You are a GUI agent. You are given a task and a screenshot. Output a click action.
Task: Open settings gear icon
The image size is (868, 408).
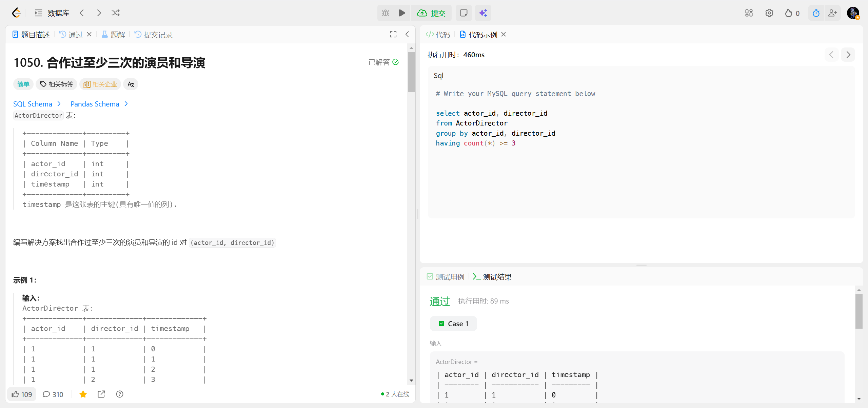[x=769, y=13]
